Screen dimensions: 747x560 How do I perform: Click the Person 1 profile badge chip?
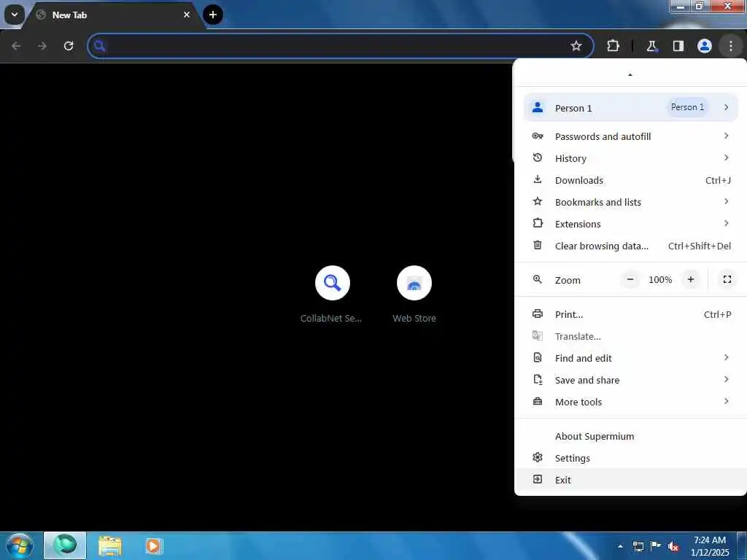[x=687, y=107]
